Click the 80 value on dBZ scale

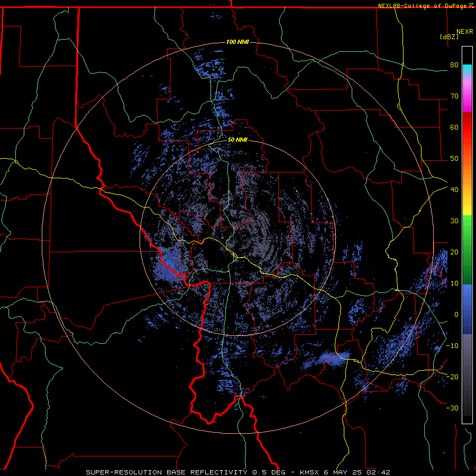tap(454, 65)
